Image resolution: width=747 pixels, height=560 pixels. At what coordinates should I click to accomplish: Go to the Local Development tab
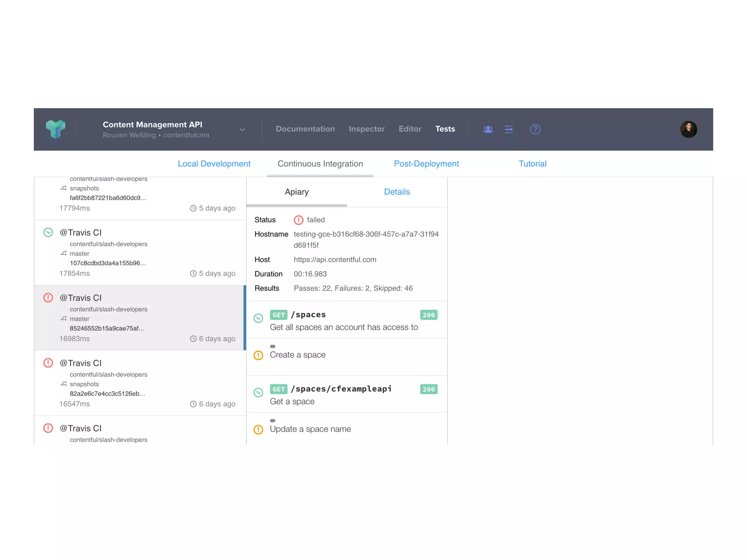(214, 164)
